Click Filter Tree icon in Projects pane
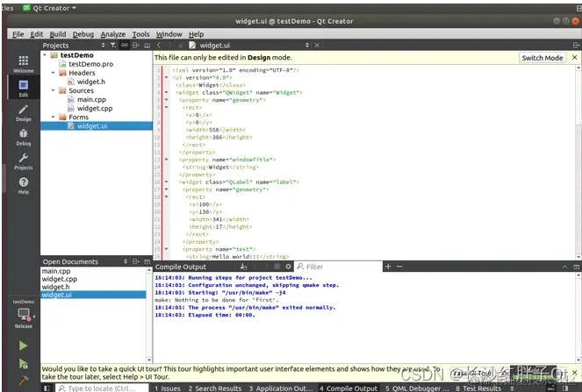This screenshot has width=582, height=392. 113,46
